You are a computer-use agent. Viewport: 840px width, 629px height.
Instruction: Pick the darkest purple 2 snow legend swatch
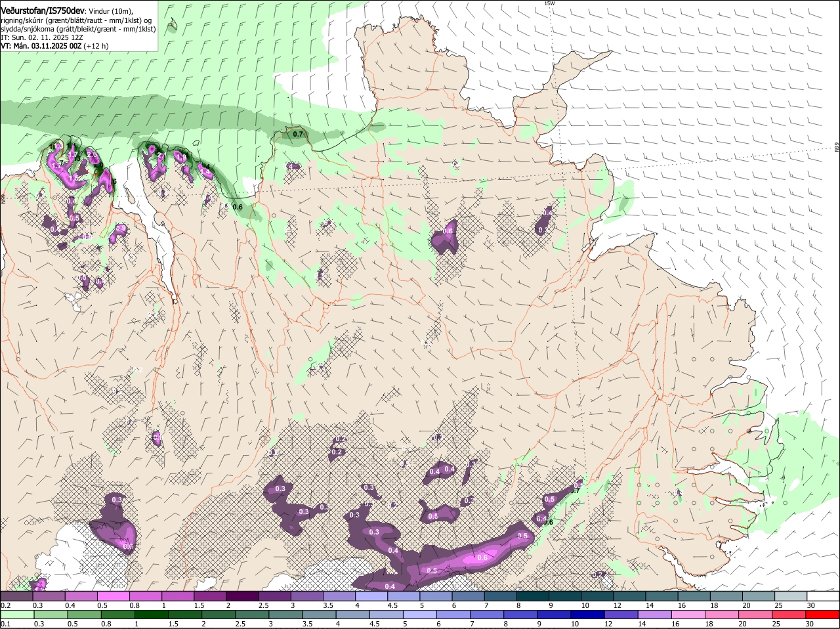point(243,596)
